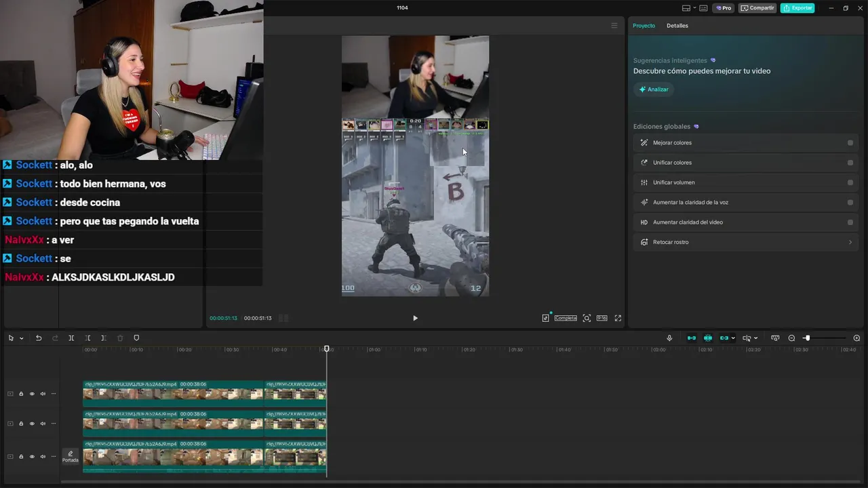This screenshot has width=868, height=488.
Task: Click the Retocar rostro face icon
Action: (x=644, y=242)
